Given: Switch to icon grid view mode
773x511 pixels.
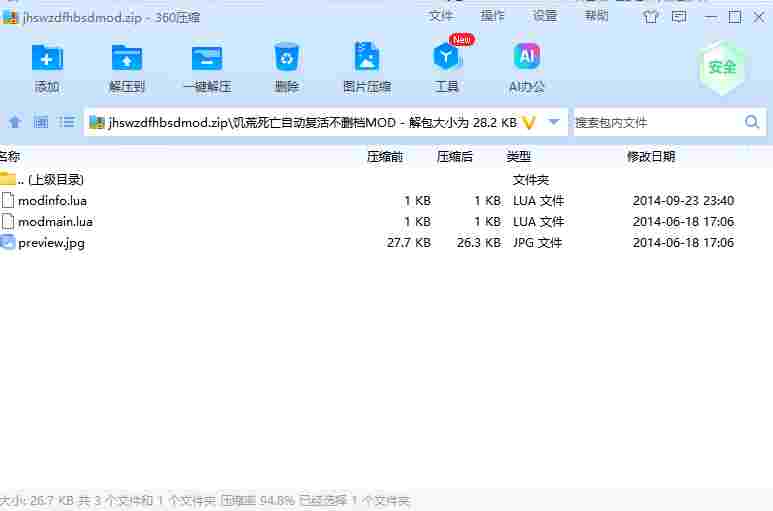Looking at the screenshot, I should point(40,122).
